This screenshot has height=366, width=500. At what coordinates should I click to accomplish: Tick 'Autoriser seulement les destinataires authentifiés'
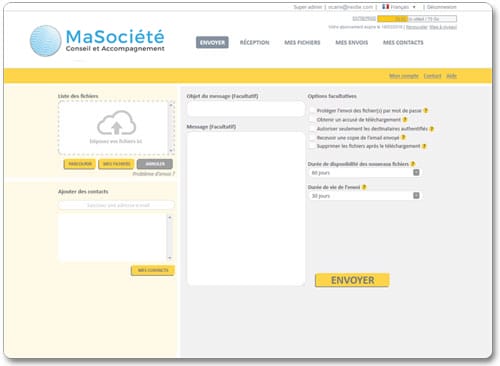click(x=312, y=128)
